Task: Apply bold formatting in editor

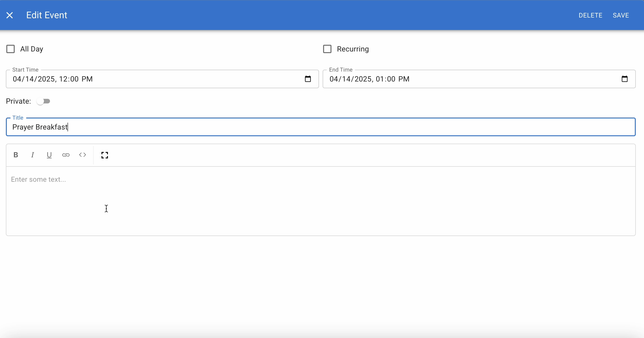Action: click(x=16, y=155)
